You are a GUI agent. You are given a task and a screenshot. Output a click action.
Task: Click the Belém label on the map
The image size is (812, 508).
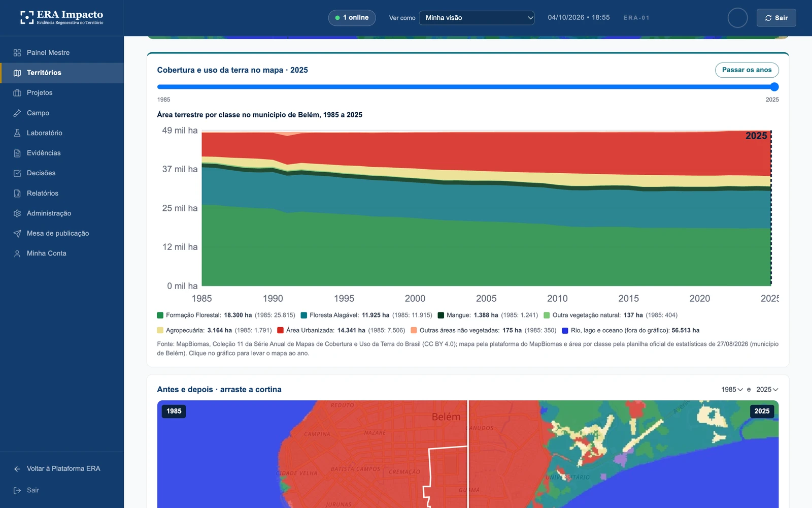[x=446, y=417]
